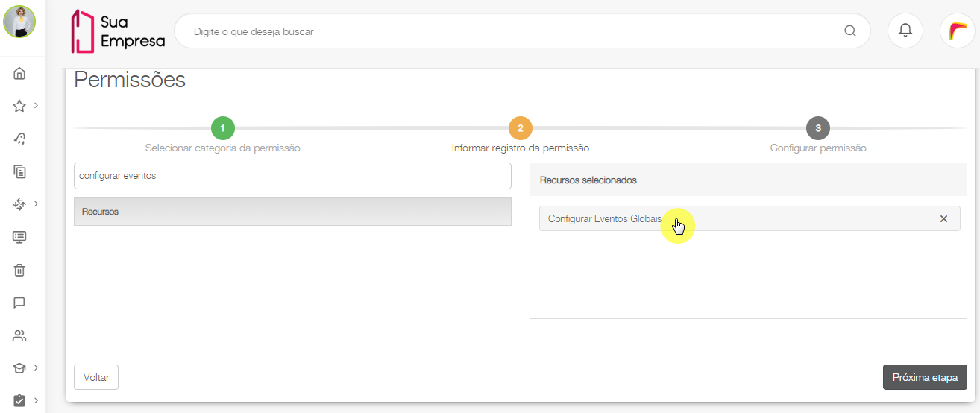Open the favorites star icon
Image resolution: width=980 pixels, height=413 pixels.
19,106
